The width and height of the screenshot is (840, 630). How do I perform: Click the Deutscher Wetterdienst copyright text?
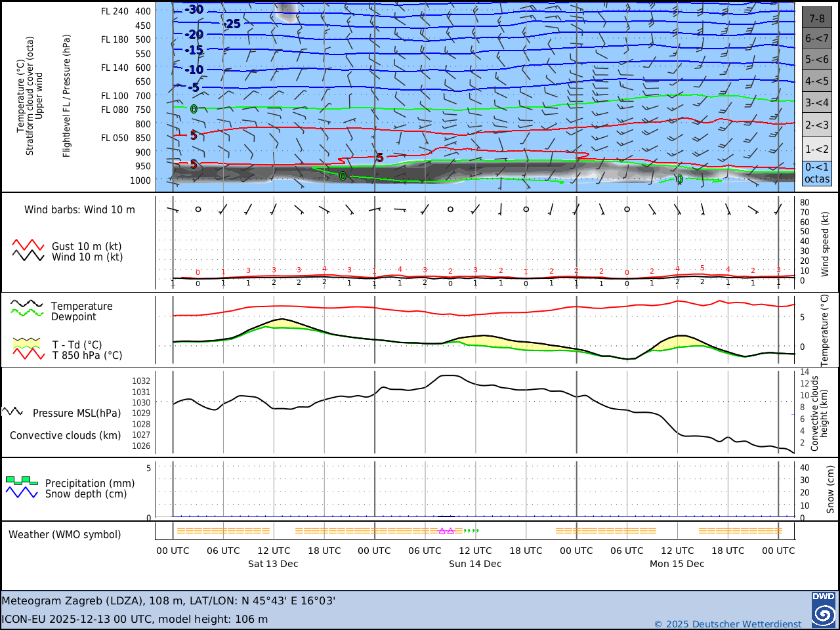[728, 624]
